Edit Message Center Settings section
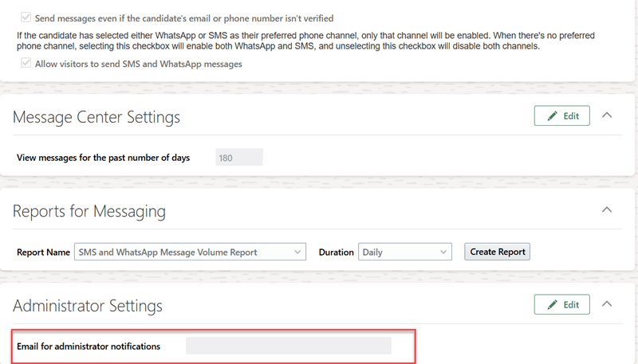The width and height of the screenshot is (638, 364). [562, 115]
